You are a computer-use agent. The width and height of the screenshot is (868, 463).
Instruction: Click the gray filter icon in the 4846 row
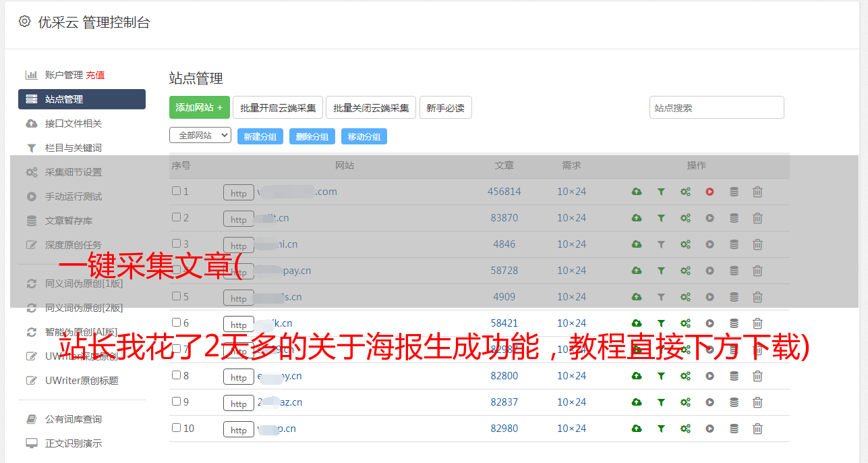pyautogui.click(x=661, y=244)
